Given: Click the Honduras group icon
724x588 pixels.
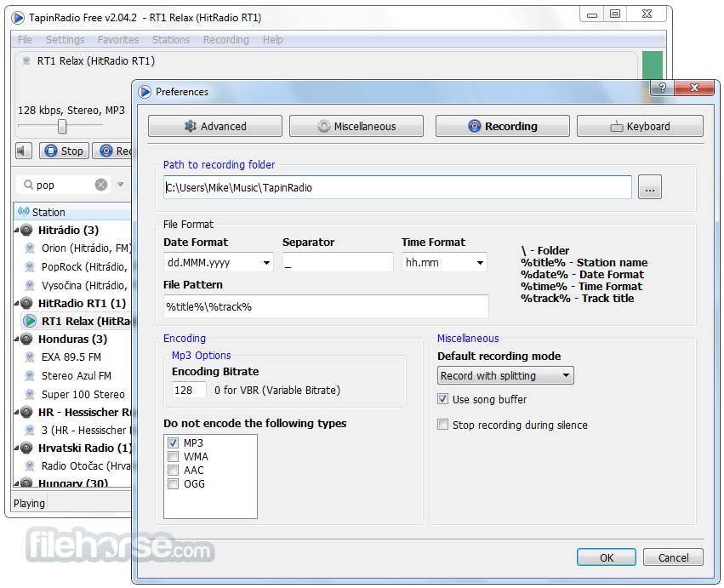Looking at the screenshot, I should [26, 339].
